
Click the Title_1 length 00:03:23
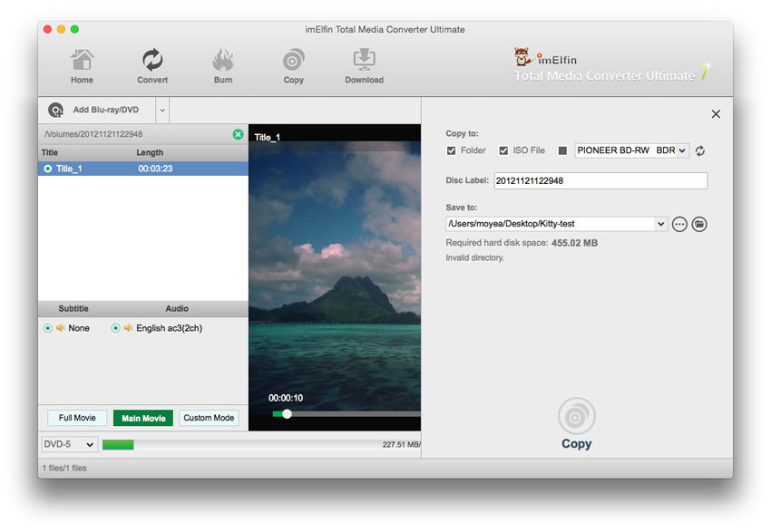pos(155,169)
